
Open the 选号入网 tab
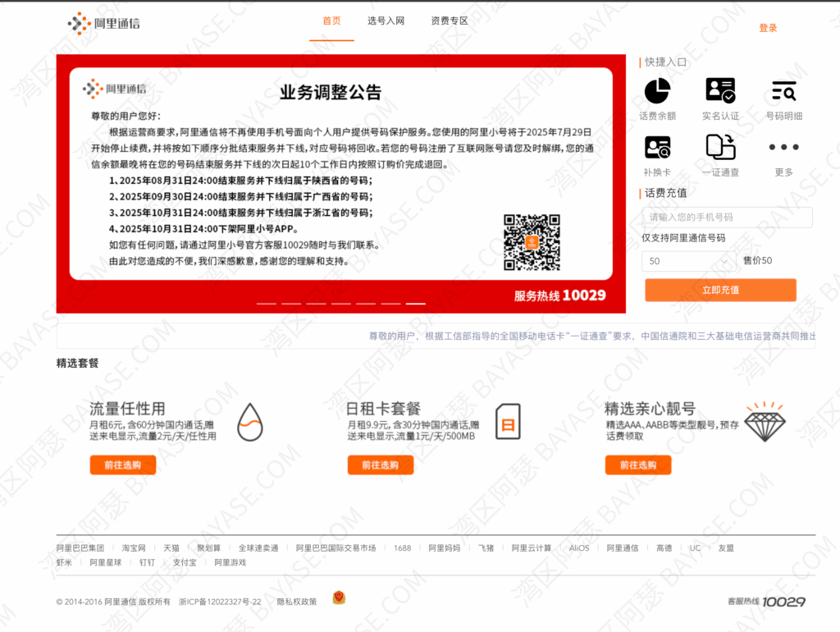[386, 21]
